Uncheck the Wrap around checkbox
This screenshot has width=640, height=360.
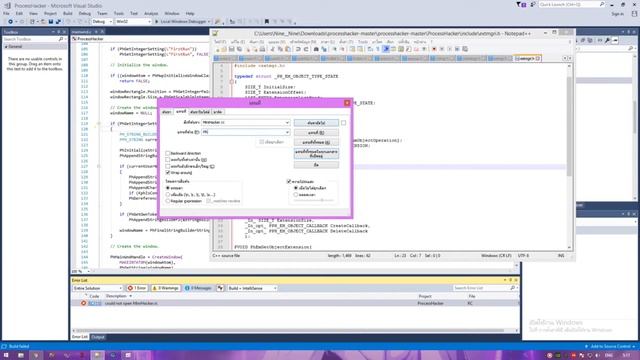[x=168, y=173]
